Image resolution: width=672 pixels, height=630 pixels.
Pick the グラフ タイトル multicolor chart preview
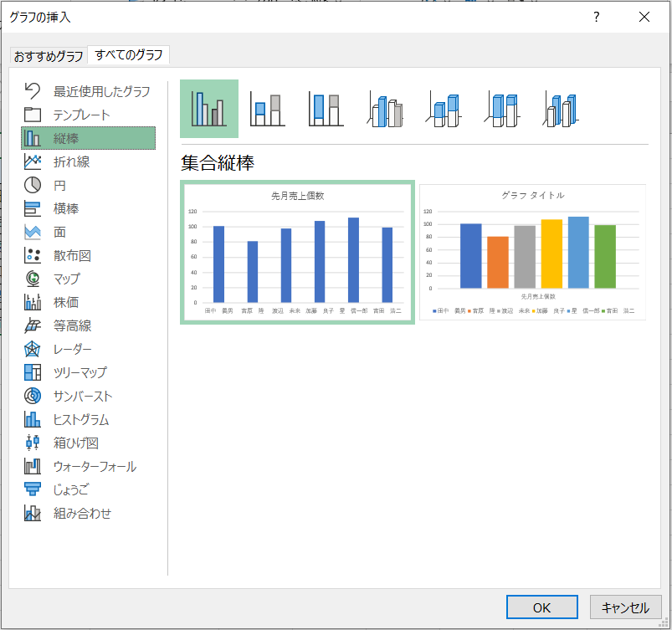click(533, 253)
